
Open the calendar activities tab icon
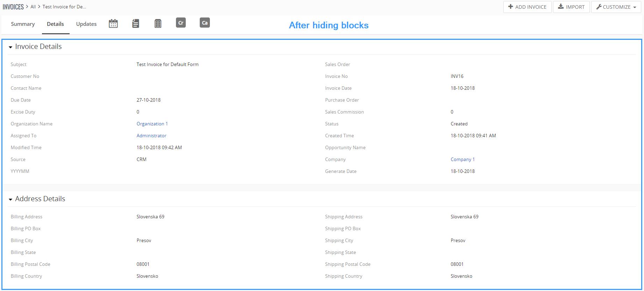(x=113, y=24)
